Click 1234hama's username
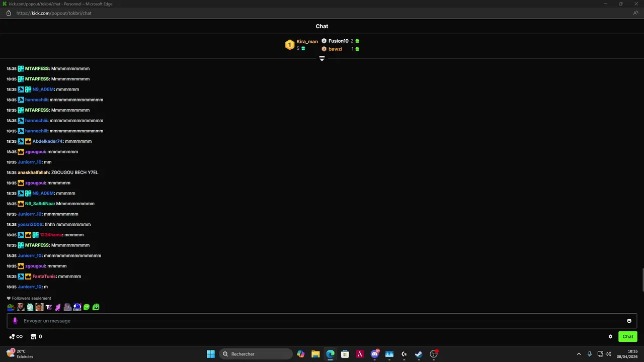This screenshot has width=644, height=362. coord(51,235)
